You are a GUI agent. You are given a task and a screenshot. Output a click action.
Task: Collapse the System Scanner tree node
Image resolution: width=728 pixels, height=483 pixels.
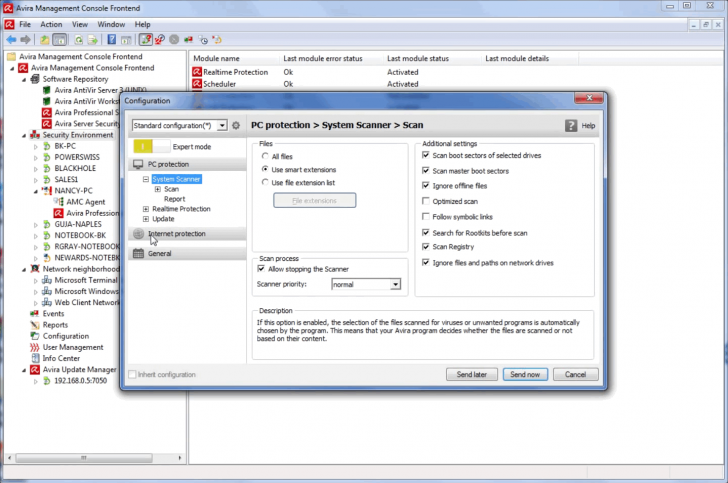pyautogui.click(x=146, y=179)
